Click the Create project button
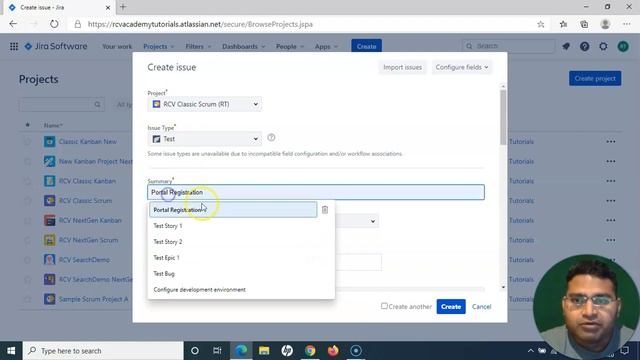This screenshot has height=360, width=640. click(x=595, y=78)
